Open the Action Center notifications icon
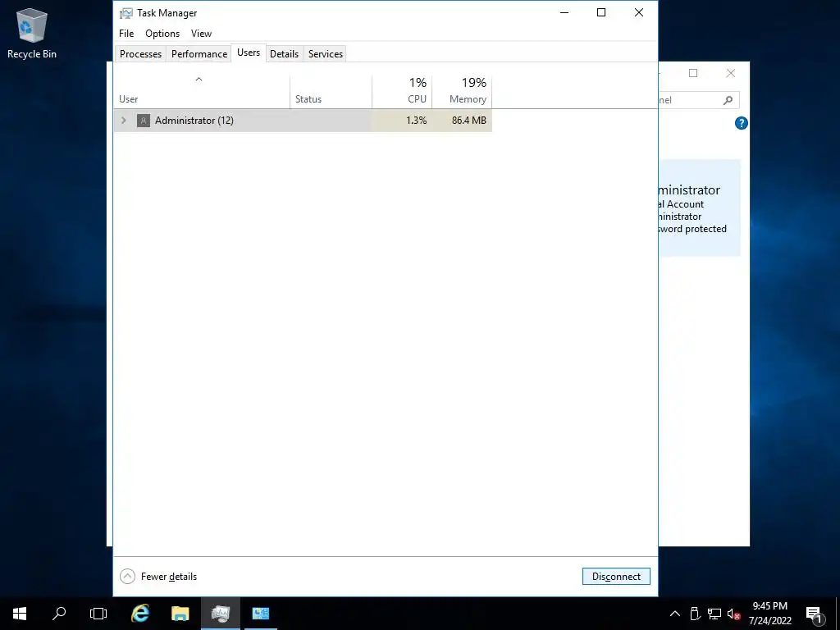 pos(815,614)
